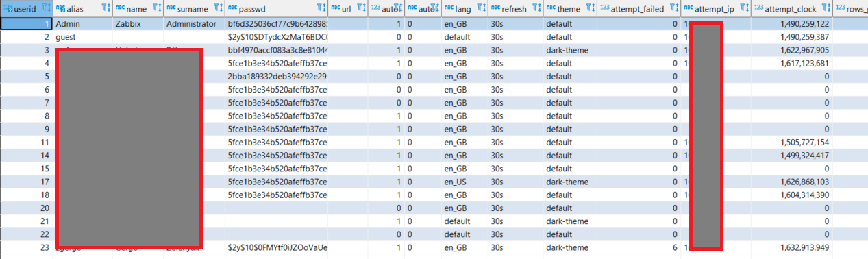Image resolution: width=868 pixels, height=259 pixels.
Task: Click attempt_clock value 1,617,123,681
Action: 791,63
